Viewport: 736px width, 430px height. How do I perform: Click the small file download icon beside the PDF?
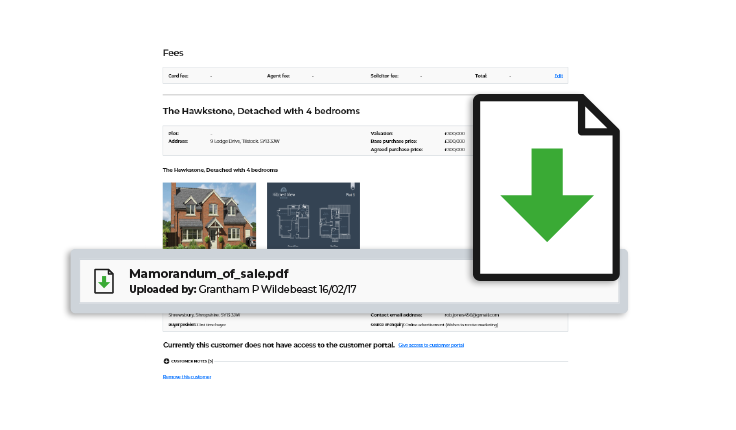pos(104,281)
